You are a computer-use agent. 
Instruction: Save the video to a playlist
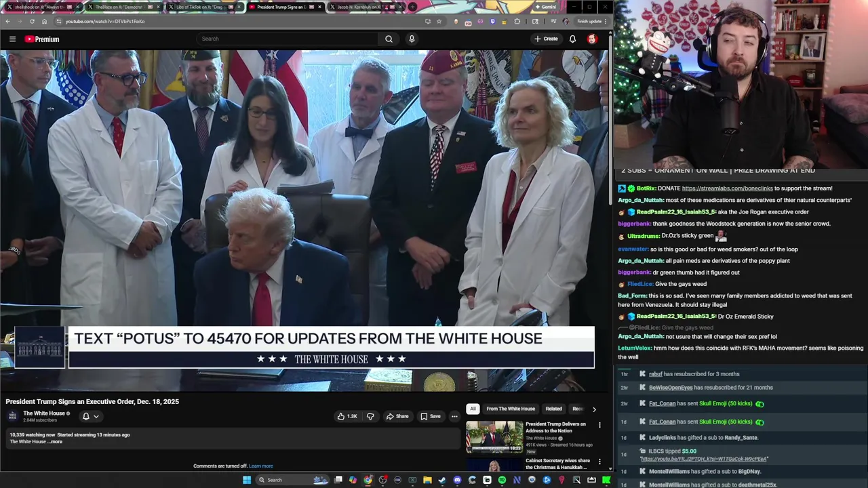tap(431, 416)
